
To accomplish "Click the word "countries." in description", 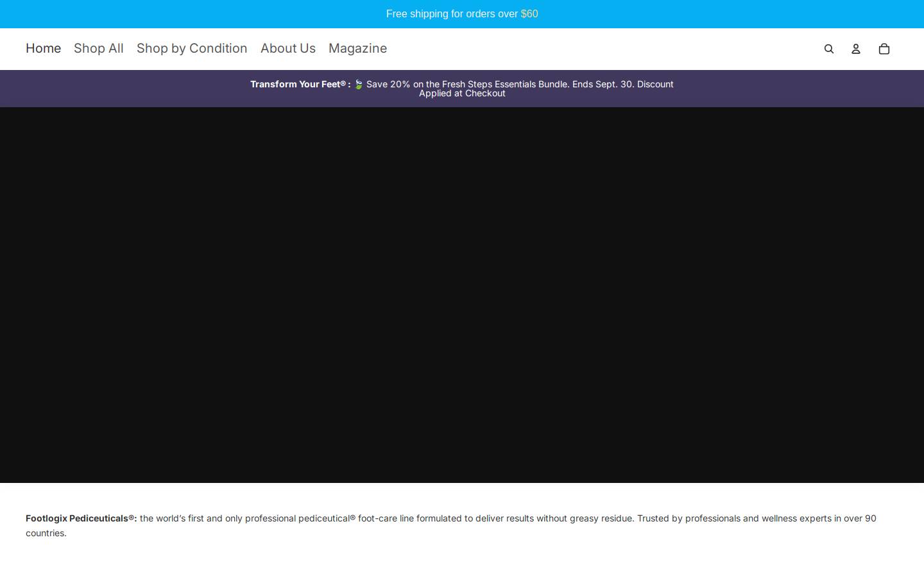I will click(46, 533).
